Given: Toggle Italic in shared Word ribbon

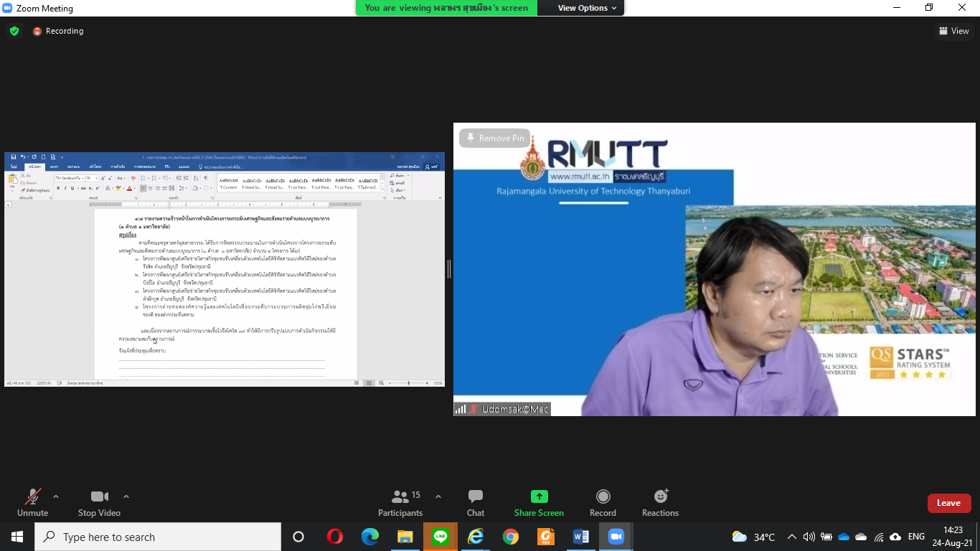Looking at the screenshot, I should tap(65, 188).
